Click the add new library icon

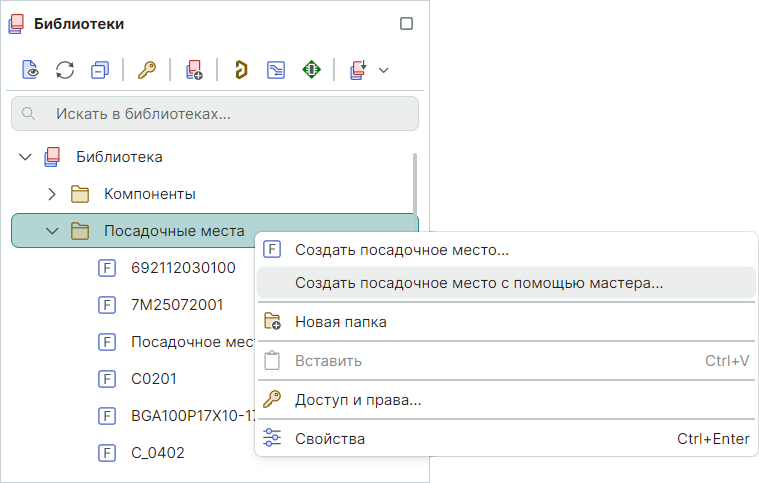194,70
